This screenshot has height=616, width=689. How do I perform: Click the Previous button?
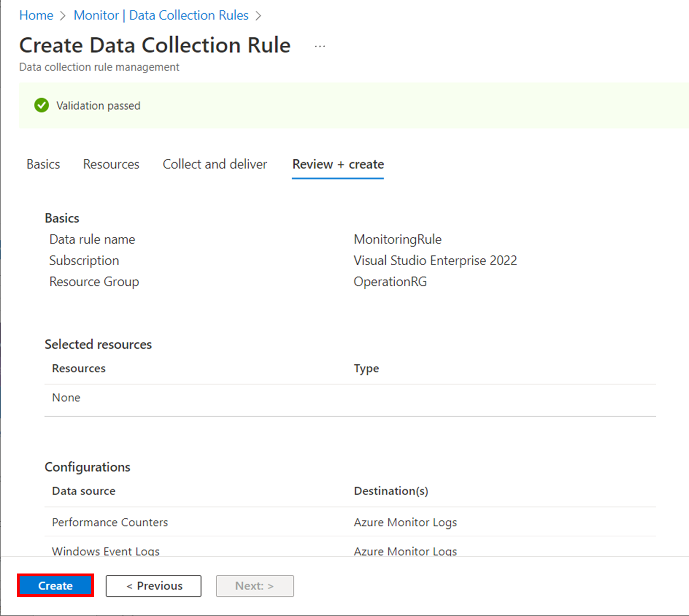[153, 586]
